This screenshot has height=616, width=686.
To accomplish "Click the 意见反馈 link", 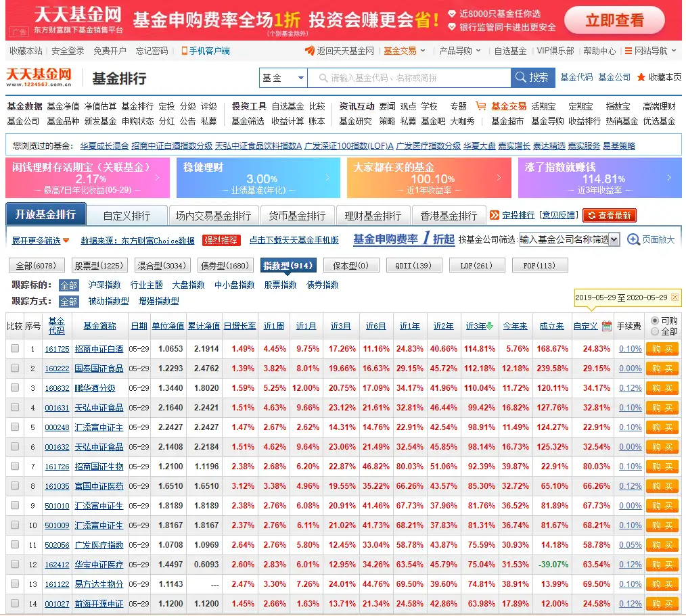I will (x=559, y=214).
